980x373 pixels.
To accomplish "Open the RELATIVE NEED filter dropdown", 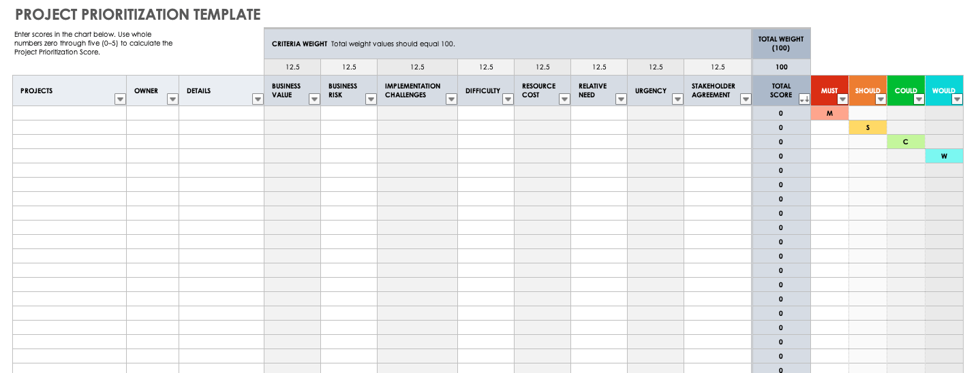I will [621, 99].
